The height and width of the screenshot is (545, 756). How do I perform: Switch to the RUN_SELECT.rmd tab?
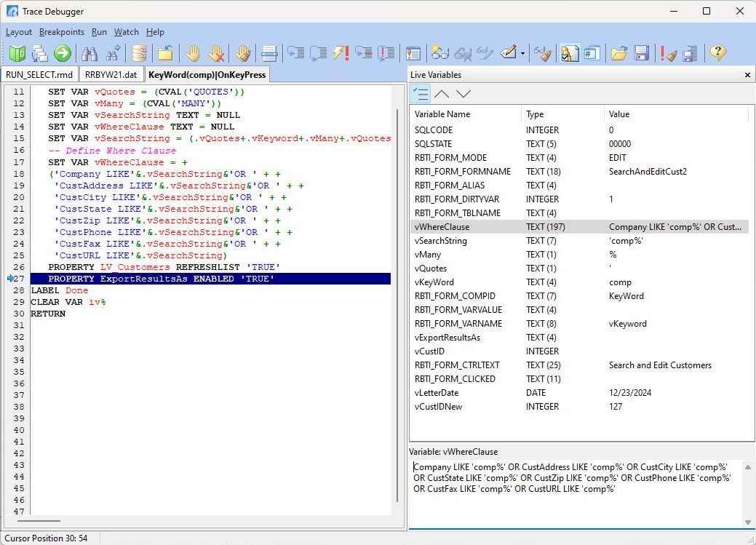click(x=39, y=75)
